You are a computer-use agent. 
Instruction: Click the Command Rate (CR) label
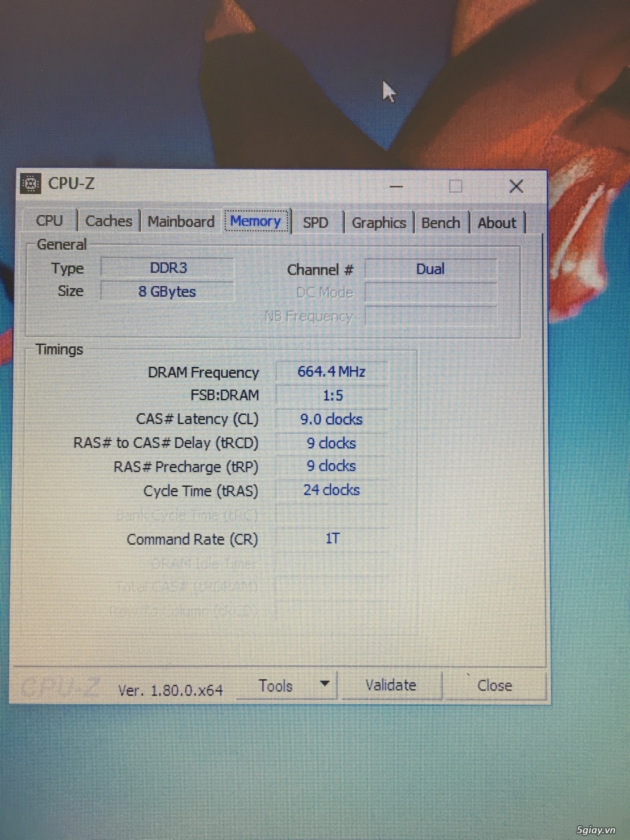point(192,540)
